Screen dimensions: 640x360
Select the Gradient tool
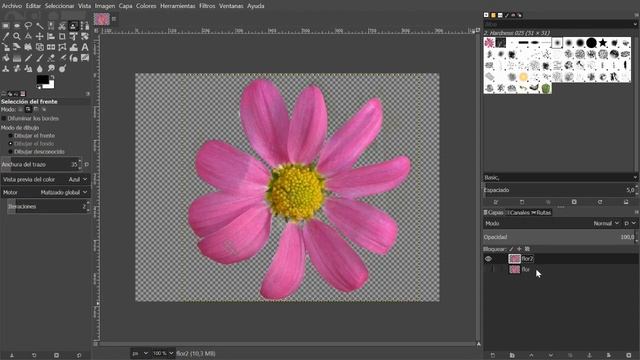click(x=17, y=58)
